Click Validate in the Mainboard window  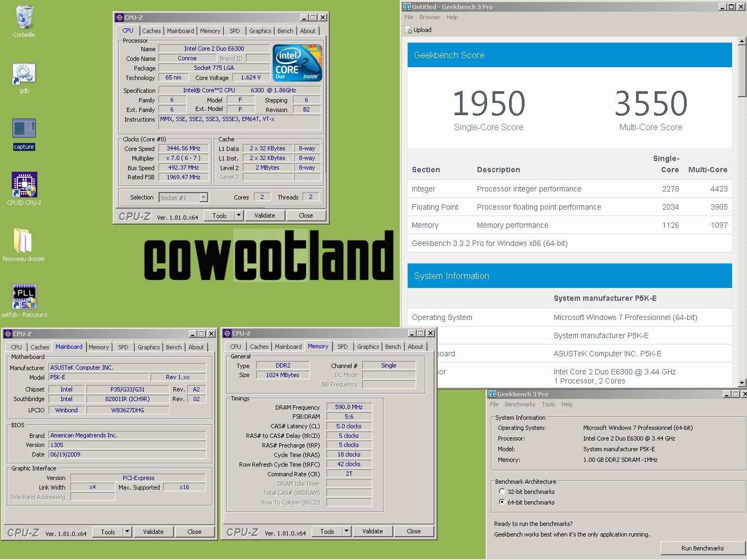(x=153, y=532)
